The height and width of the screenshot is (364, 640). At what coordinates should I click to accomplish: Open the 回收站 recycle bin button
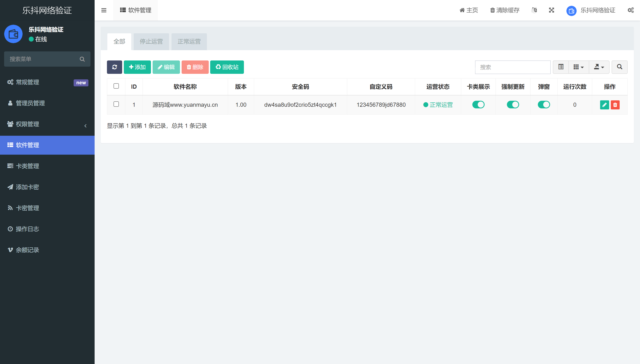pyautogui.click(x=227, y=67)
